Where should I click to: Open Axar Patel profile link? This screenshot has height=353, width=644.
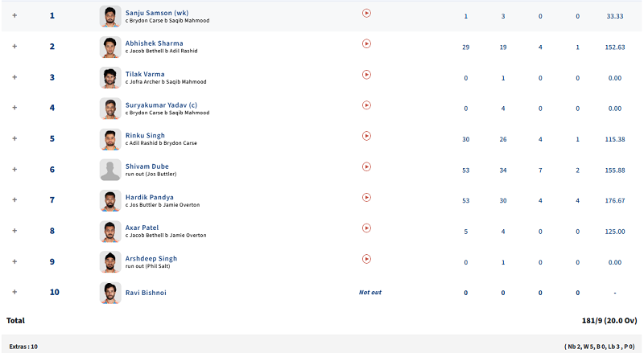pos(142,228)
